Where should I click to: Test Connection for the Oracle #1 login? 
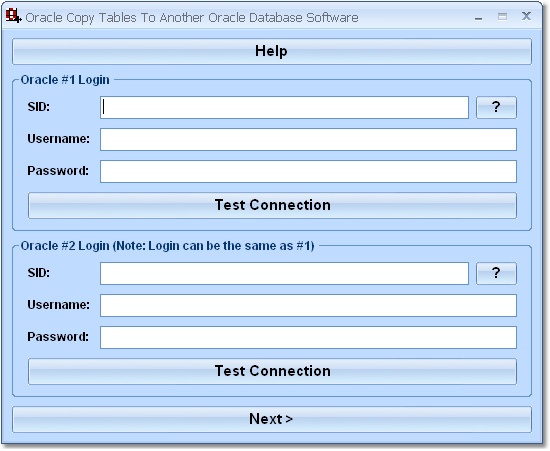coord(272,205)
